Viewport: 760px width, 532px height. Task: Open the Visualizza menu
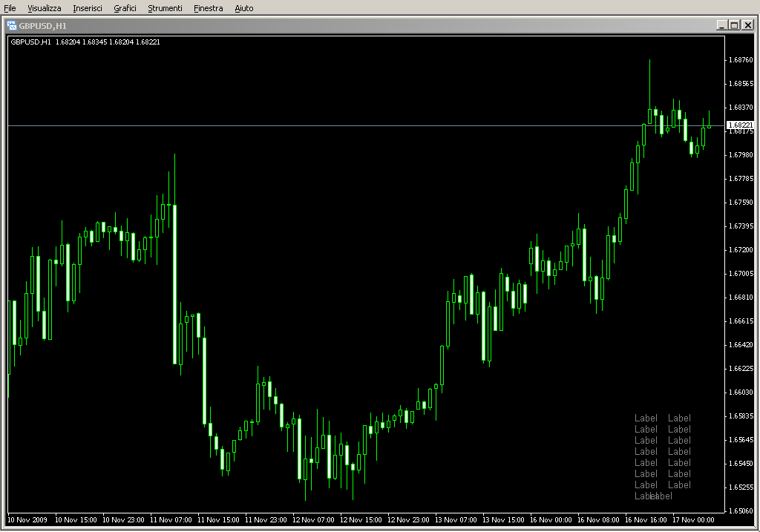pos(44,8)
